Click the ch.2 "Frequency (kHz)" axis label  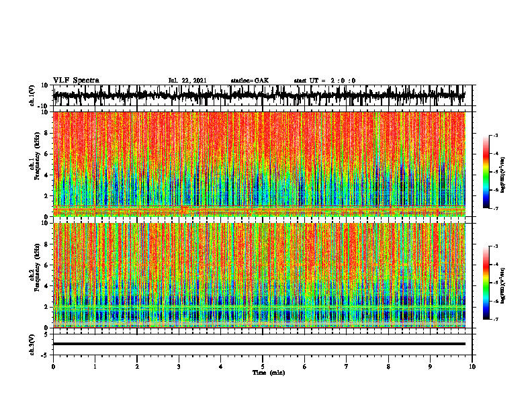pyautogui.click(x=36, y=267)
